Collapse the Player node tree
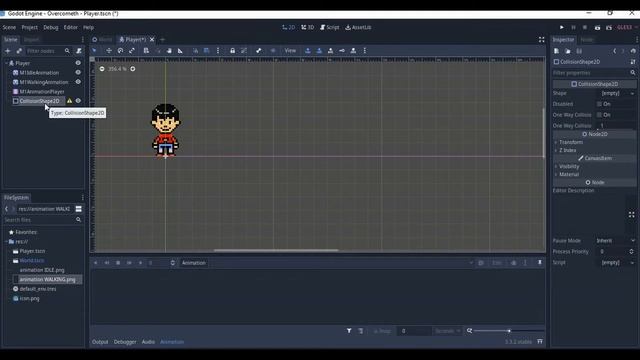 click(7, 63)
